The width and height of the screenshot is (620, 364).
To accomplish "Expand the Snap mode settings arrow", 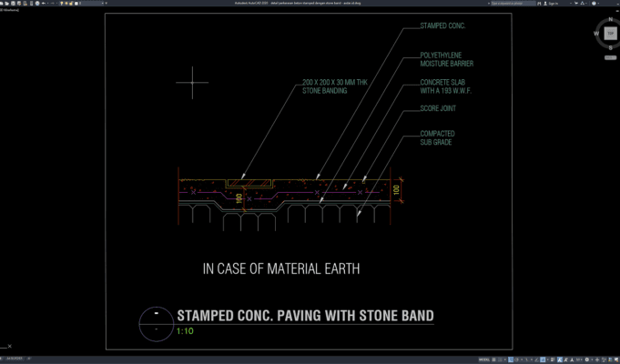I will 505,359.
